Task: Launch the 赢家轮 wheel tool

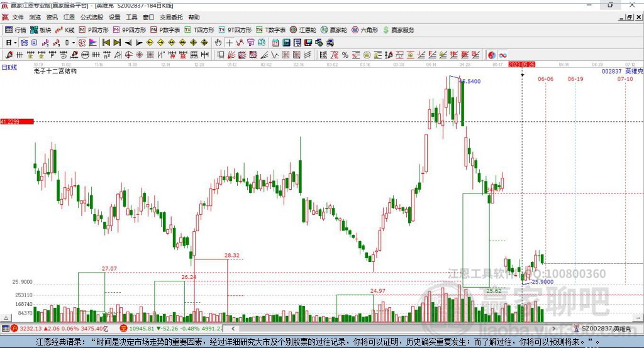Action: click(334, 30)
